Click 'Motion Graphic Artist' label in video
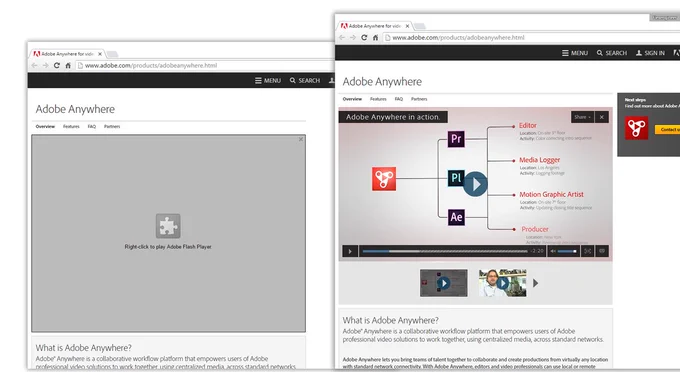Viewport: 680px width, 372px height. click(552, 195)
